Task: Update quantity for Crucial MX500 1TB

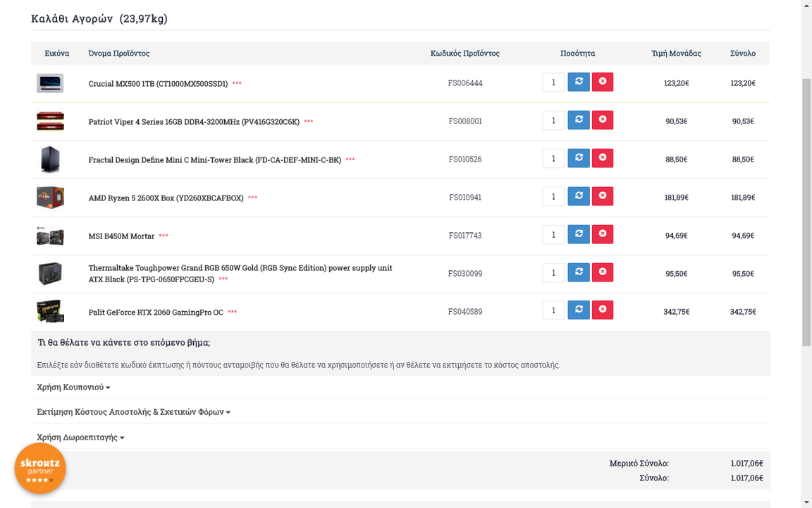Action: point(579,82)
